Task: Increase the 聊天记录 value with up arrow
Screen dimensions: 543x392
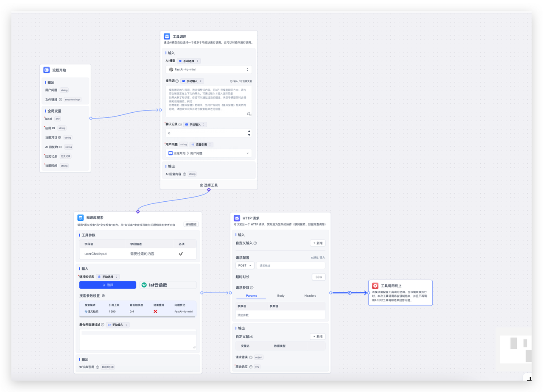Action: 249,131
